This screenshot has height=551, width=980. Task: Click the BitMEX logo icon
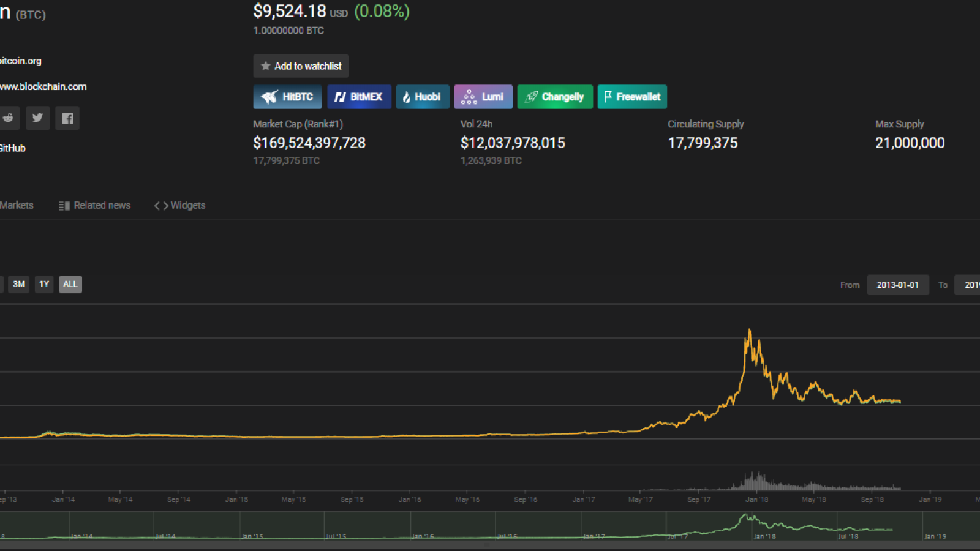[x=340, y=97]
